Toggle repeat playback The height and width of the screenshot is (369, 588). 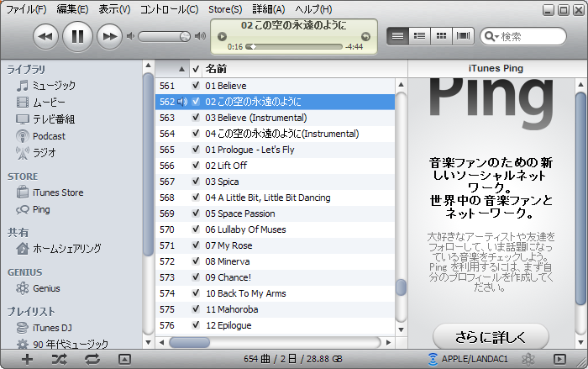pyautogui.click(x=92, y=359)
